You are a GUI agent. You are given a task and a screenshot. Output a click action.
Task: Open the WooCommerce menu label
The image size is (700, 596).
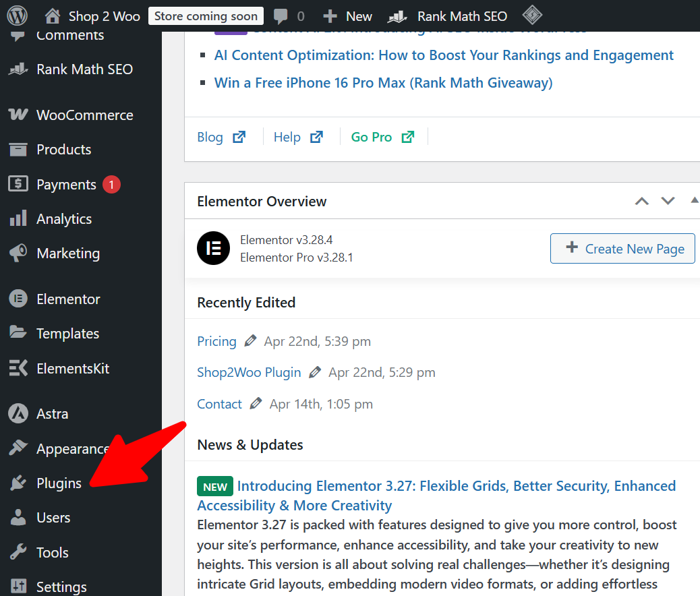coord(85,115)
